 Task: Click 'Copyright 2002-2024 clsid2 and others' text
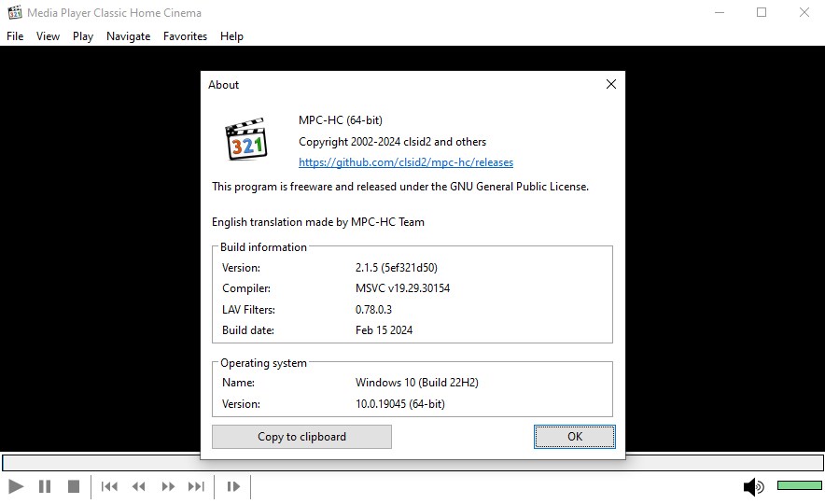pos(393,142)
